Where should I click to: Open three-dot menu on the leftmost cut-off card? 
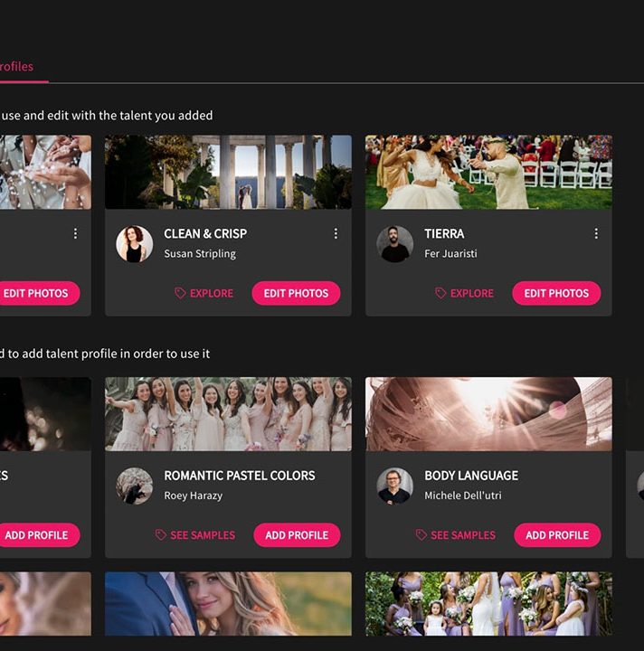(75, 233)
